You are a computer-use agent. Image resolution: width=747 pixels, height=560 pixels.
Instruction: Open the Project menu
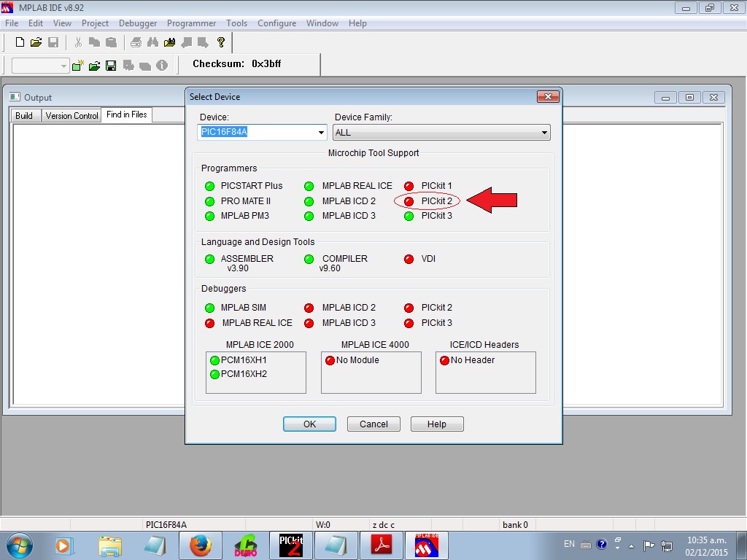point(95,23)
